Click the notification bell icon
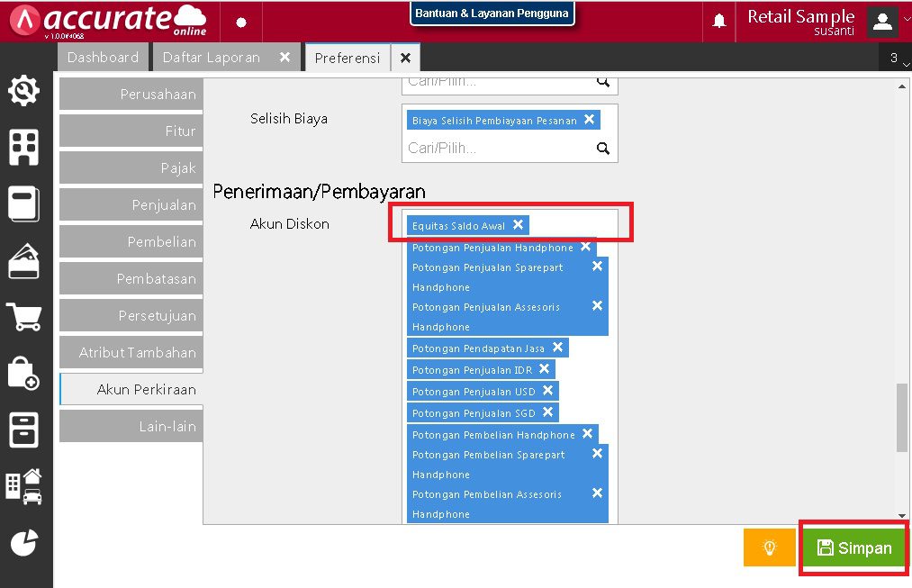Screen dimensions: 912x588 click(x=718, y=20)
